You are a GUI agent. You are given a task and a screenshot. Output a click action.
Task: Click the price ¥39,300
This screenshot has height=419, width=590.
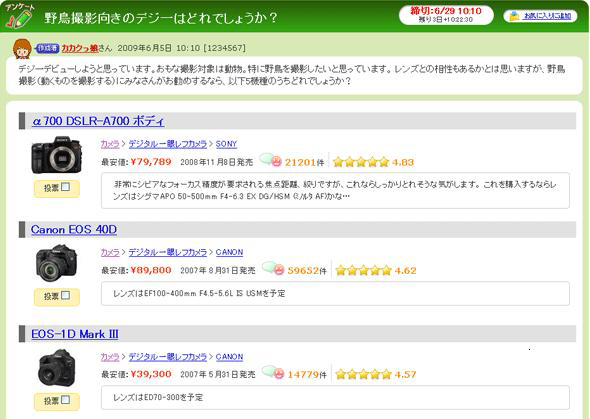tap(151, 375)
